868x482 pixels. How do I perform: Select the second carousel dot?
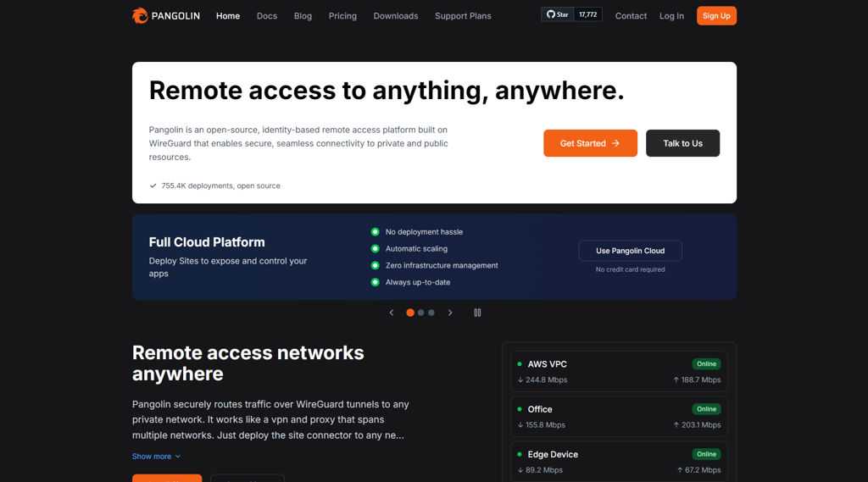tap(421, 313)
